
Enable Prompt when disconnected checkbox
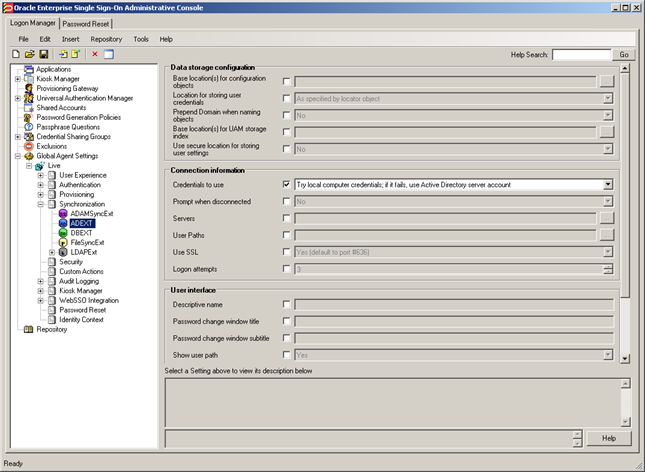coord(287,201)
